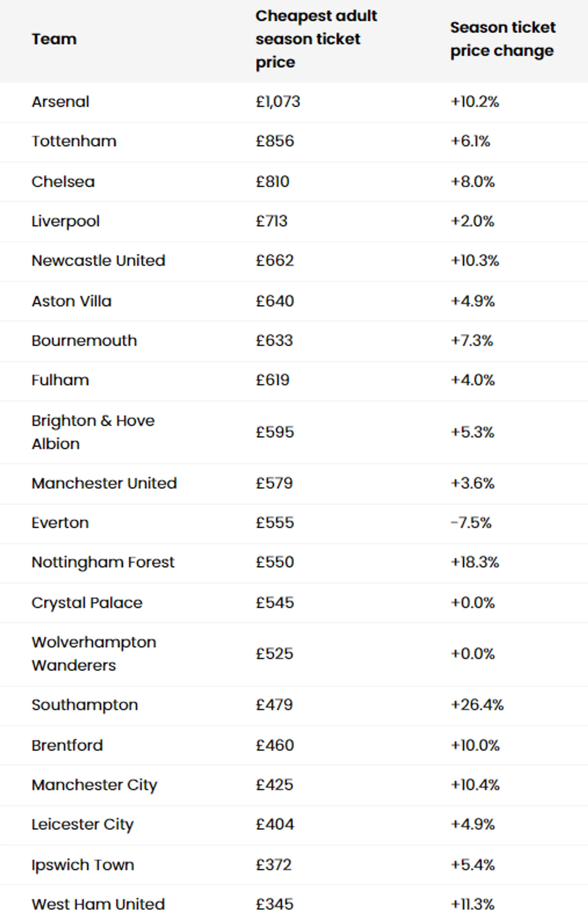Click Bournemouth's +7.3% change value
This screenshot has height=920, width=588.
[x=472, y=341]
